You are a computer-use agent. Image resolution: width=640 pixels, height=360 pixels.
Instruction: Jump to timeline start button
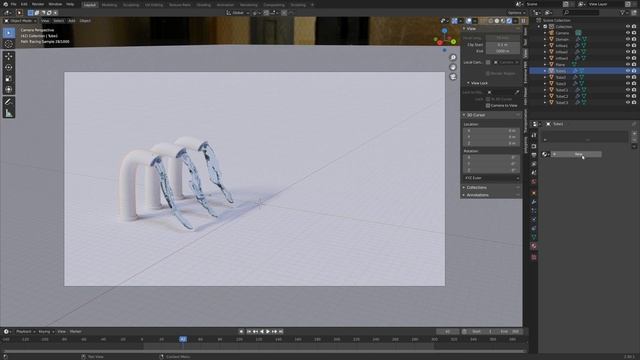[249, 332]
